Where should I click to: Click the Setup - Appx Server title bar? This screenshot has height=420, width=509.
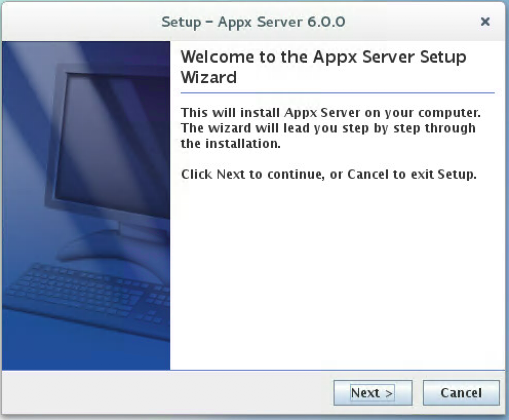point(253,22)
